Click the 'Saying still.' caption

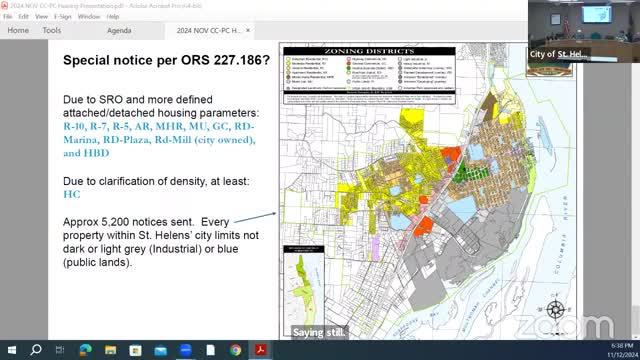(x=319, y=333)
